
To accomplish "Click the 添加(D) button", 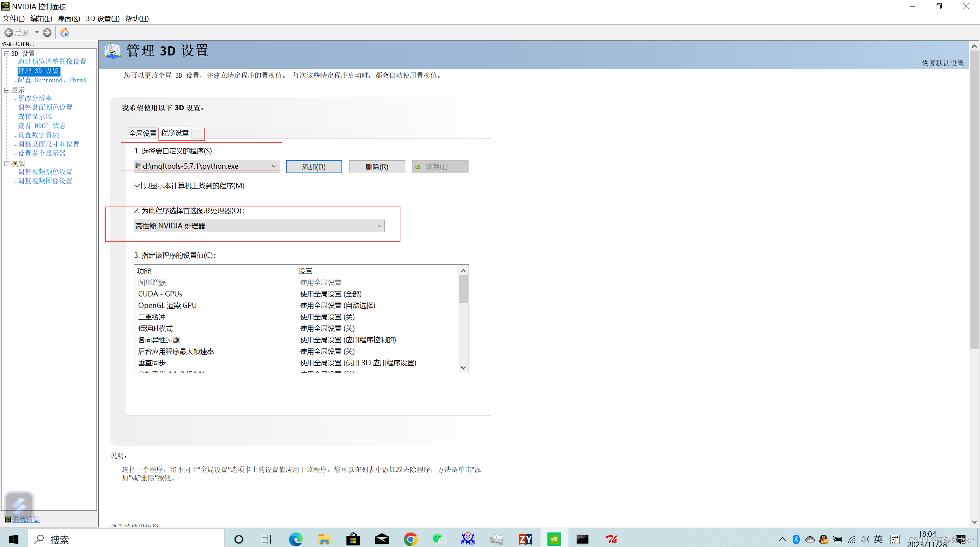I will point(314,166).
